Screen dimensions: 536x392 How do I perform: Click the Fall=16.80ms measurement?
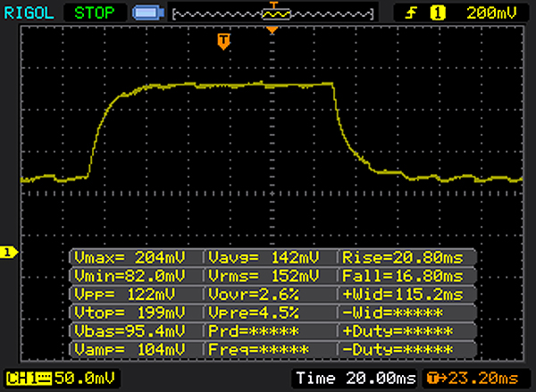[403, 276]
